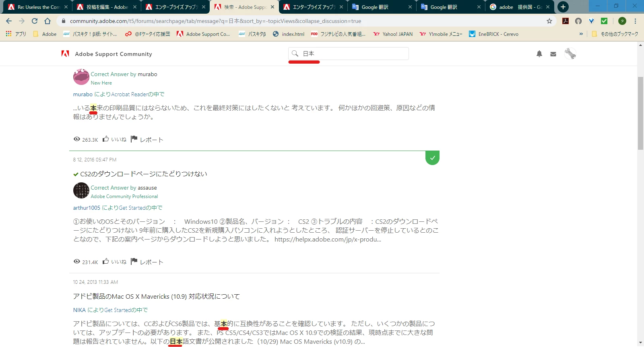Open assause's user profile link

147,188
